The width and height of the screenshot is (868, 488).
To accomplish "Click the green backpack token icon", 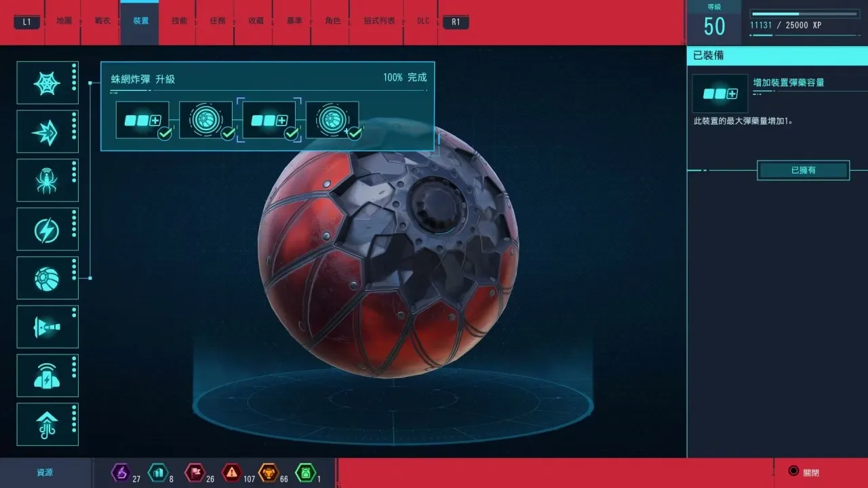I will point(305,472).
